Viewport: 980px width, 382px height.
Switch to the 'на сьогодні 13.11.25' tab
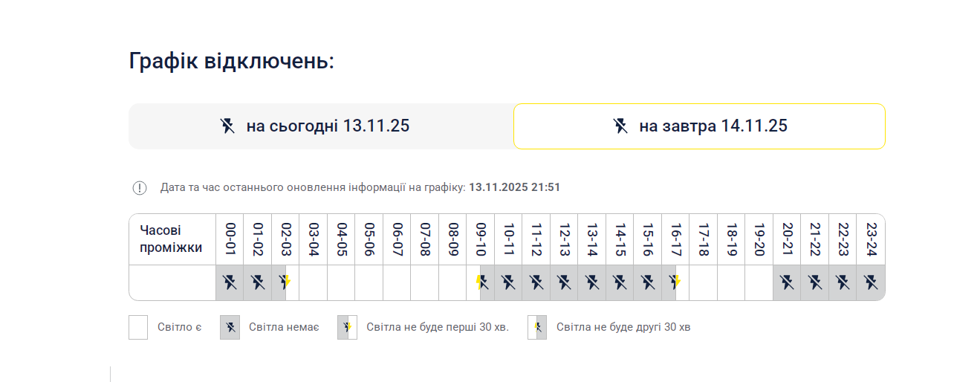click(x=321, y=126)
